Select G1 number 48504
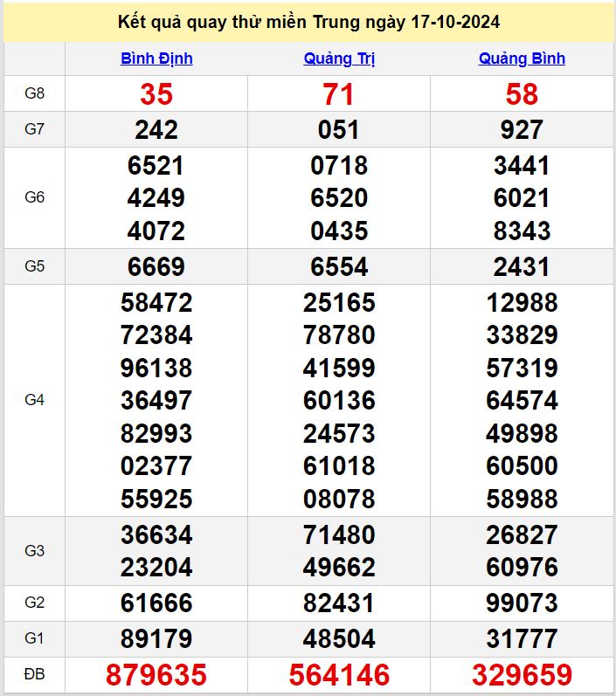Image resolution: width=616 pixels, height=696 pixels. coord(339,638)
